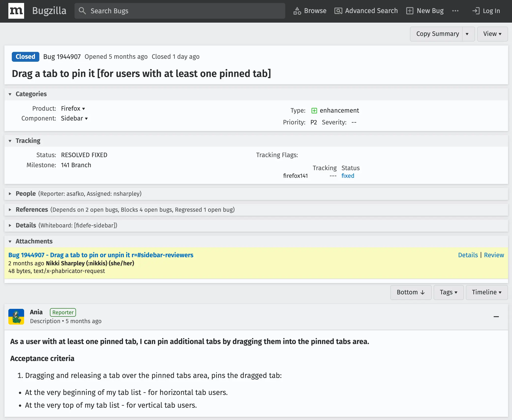Open the View dropdown menu
The height and width of the screenshot is (420, 512).
pos(492,34)
